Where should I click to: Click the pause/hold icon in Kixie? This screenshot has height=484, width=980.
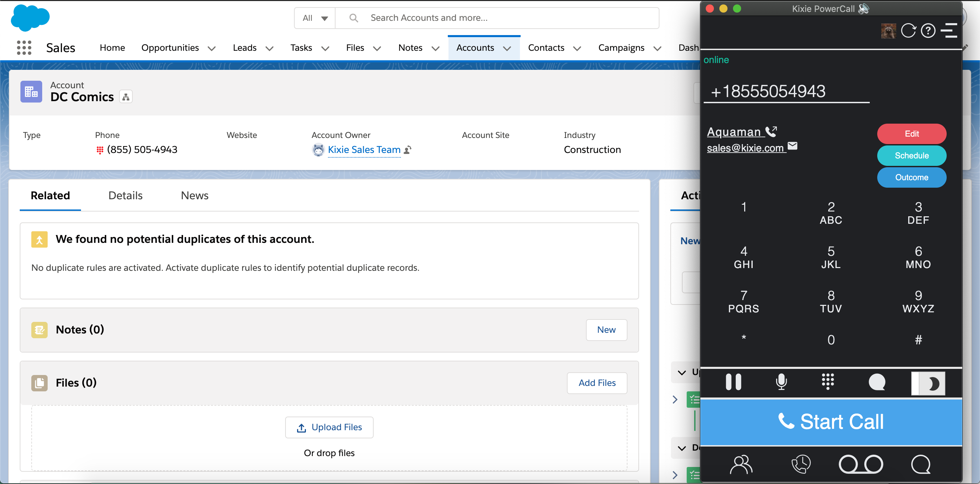click(x=733, y=382)
